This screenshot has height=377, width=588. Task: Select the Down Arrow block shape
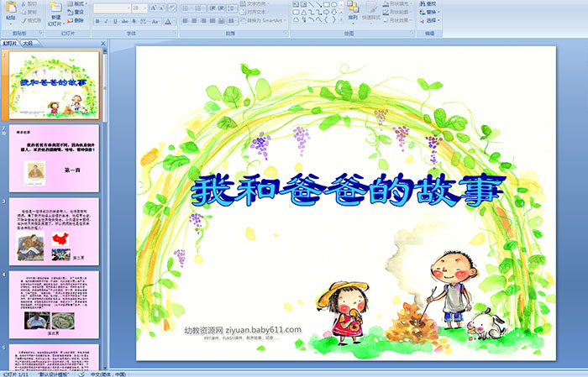click(x=333, y=13)
